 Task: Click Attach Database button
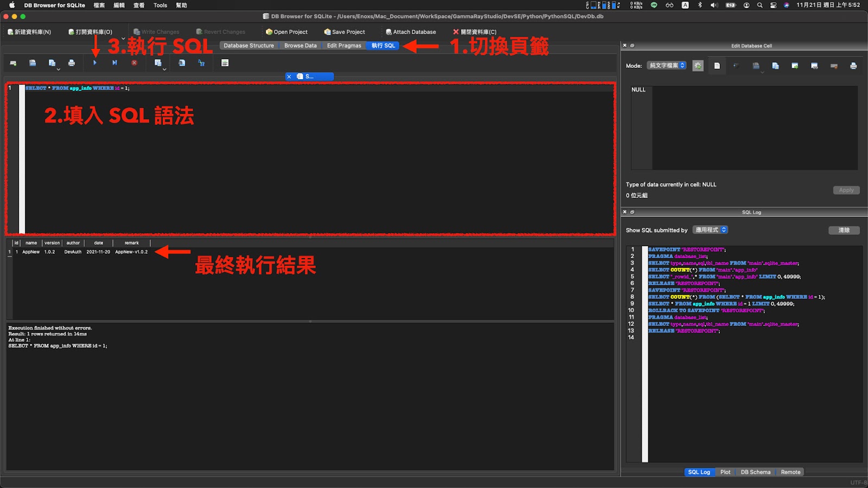point(411,32)
